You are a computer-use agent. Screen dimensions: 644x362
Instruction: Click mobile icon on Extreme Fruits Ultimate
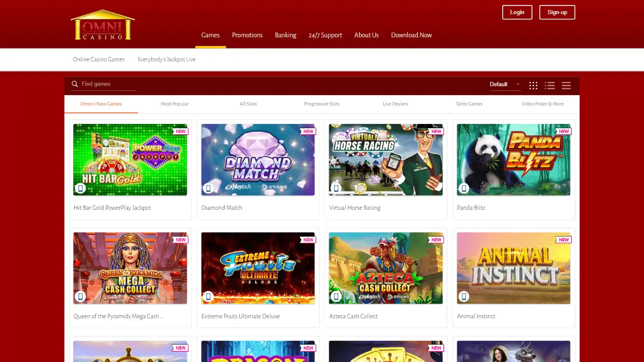click(208, 296)
